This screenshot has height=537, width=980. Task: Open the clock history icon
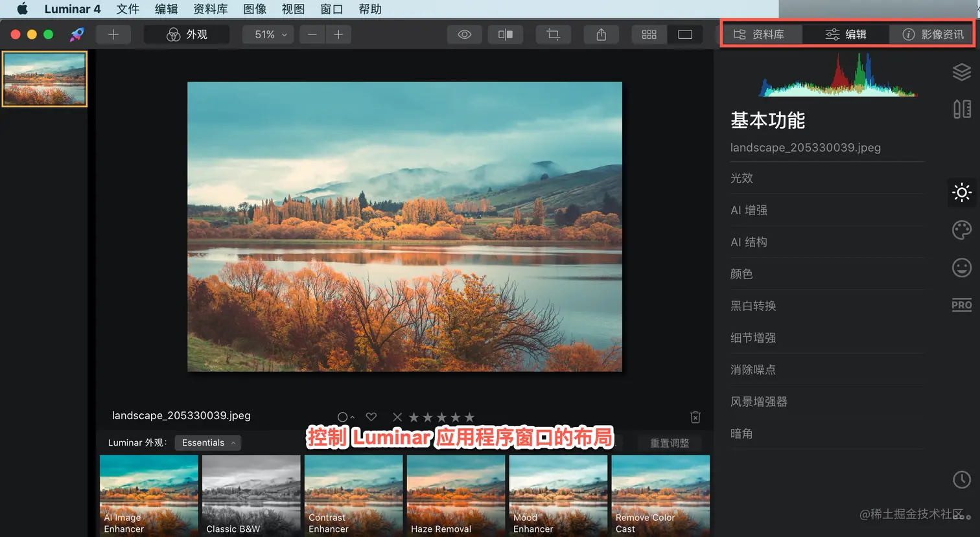(962, 479)
